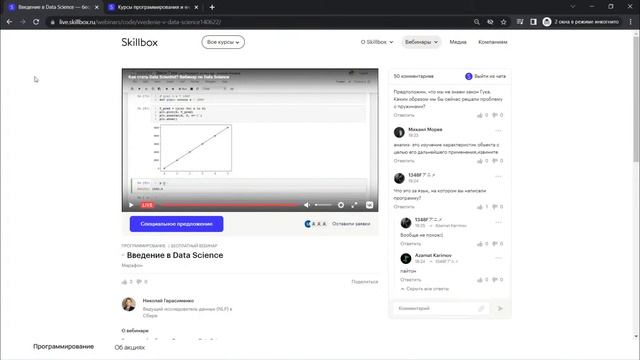Like Михаил Морев's comment
The height and width of the screenshot is (360, 640).
coord(480,161)
